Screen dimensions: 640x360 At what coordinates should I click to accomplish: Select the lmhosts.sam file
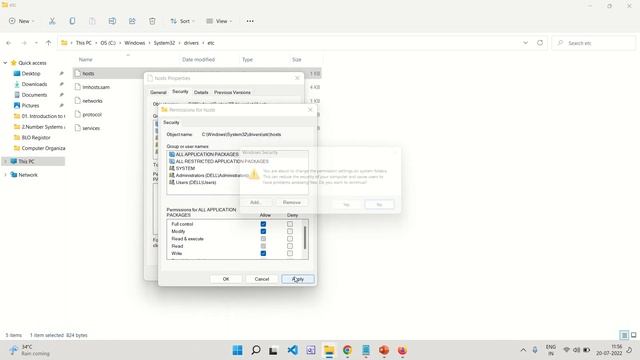[96, 87]
